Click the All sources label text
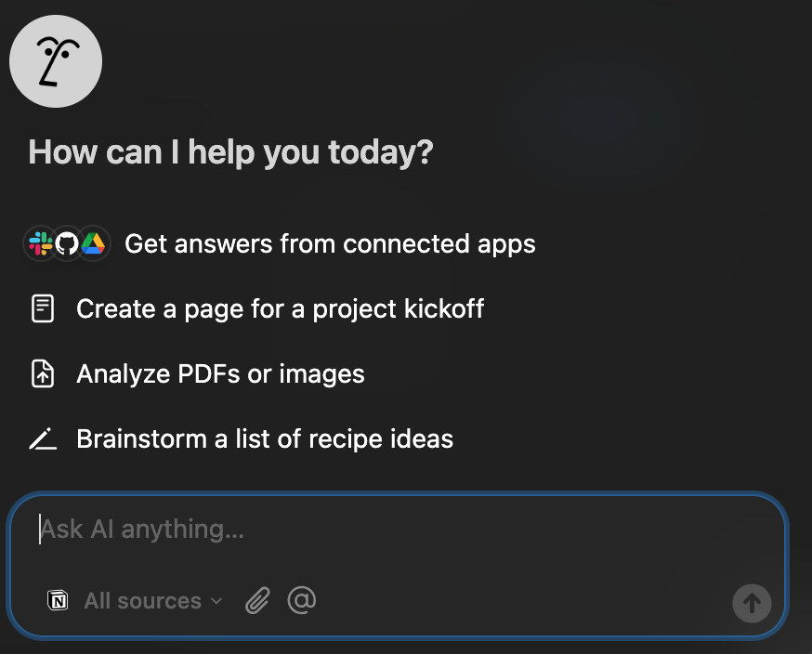 point(143,601)
